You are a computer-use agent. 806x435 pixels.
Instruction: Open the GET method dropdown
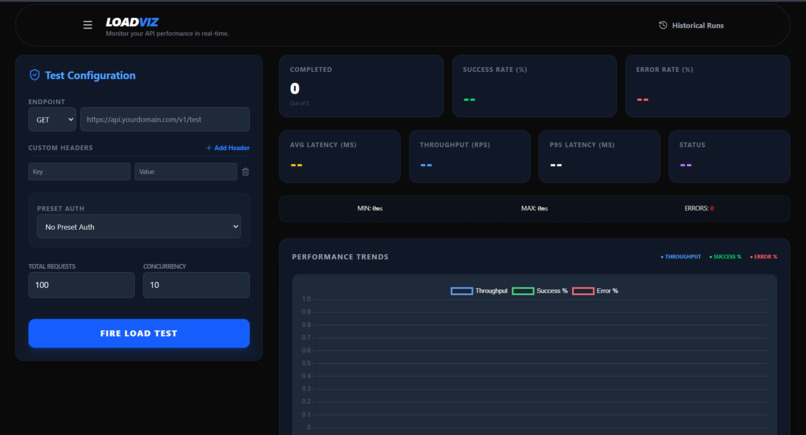tap(52, 119)
